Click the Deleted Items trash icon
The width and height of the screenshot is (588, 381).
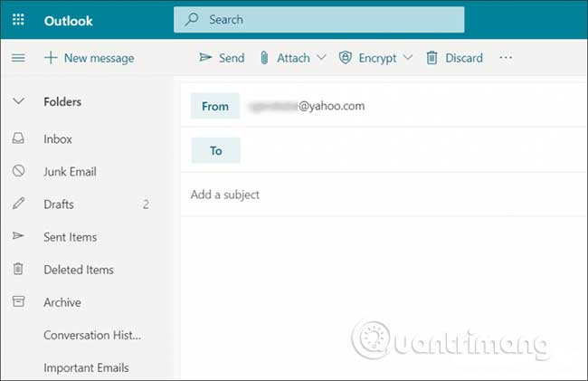click(18, 269)
